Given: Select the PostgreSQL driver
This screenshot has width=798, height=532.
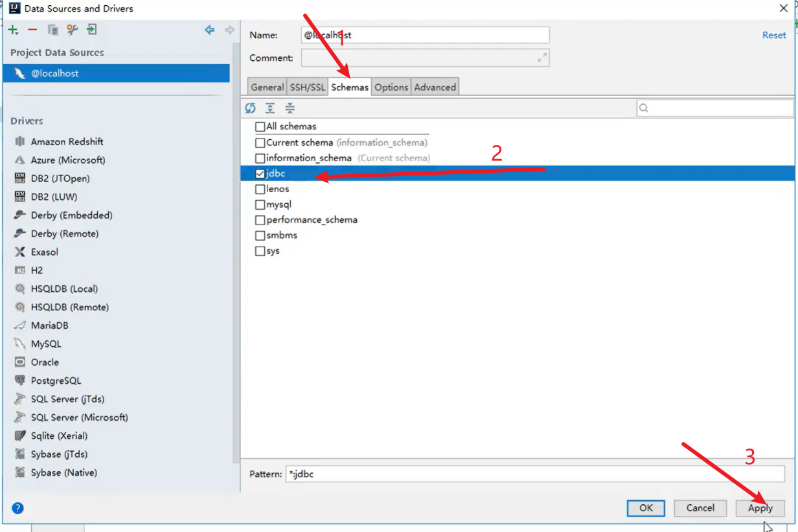Looking at the screenshot, I should point(56,381).
